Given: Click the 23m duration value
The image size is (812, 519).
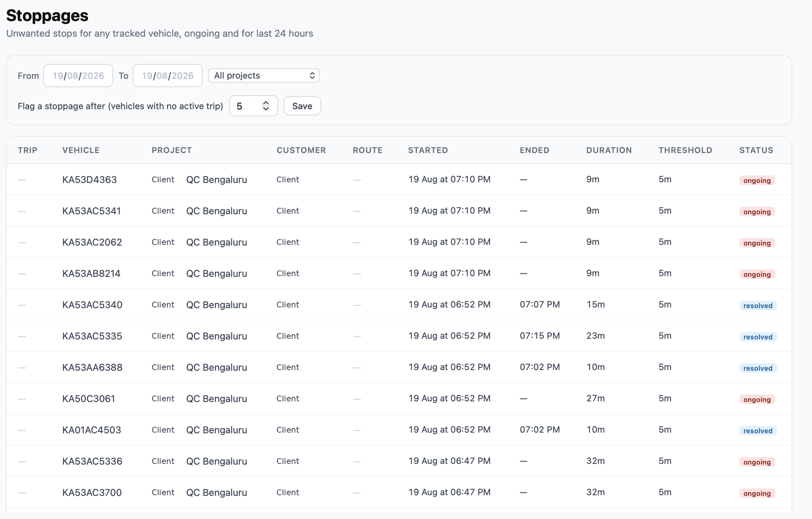Looking at the screenshot, I should pos(595,336).
